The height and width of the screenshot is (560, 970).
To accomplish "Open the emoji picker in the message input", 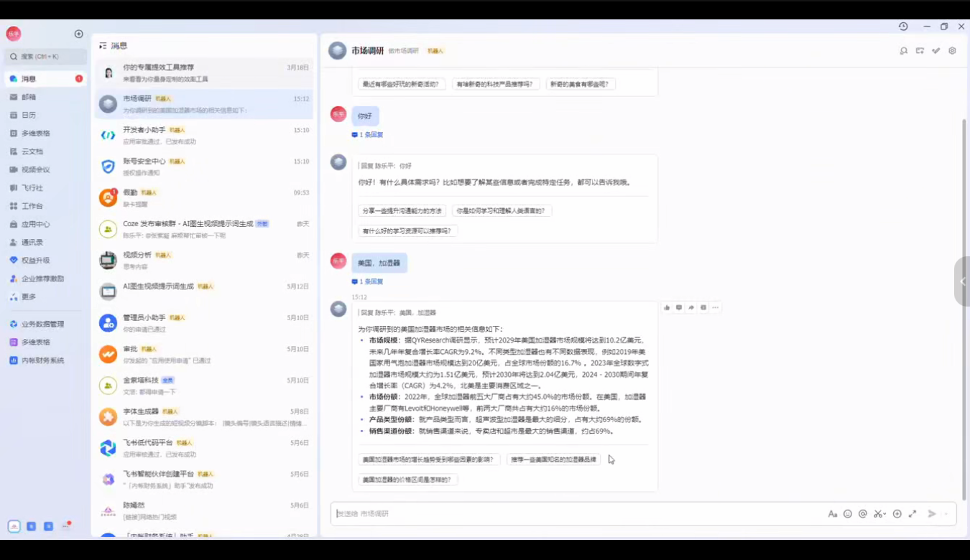I will click(847, 514).
